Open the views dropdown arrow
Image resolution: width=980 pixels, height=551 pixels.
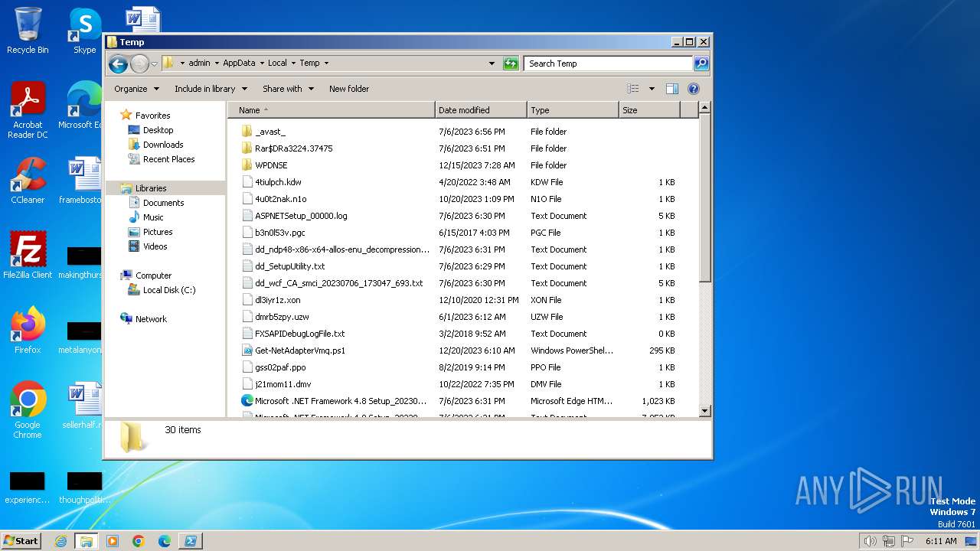(x=652, y=89)
